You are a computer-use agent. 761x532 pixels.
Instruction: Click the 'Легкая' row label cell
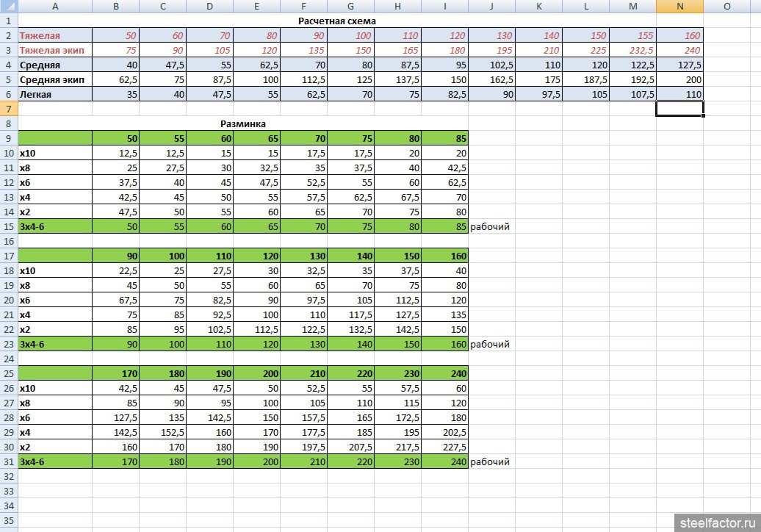55,94
